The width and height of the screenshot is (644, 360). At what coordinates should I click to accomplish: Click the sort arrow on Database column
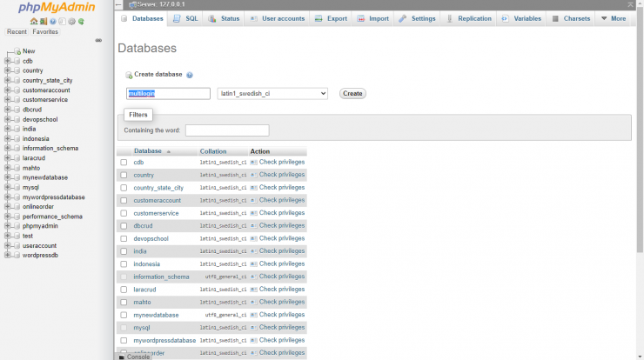[x=168, y=151]
